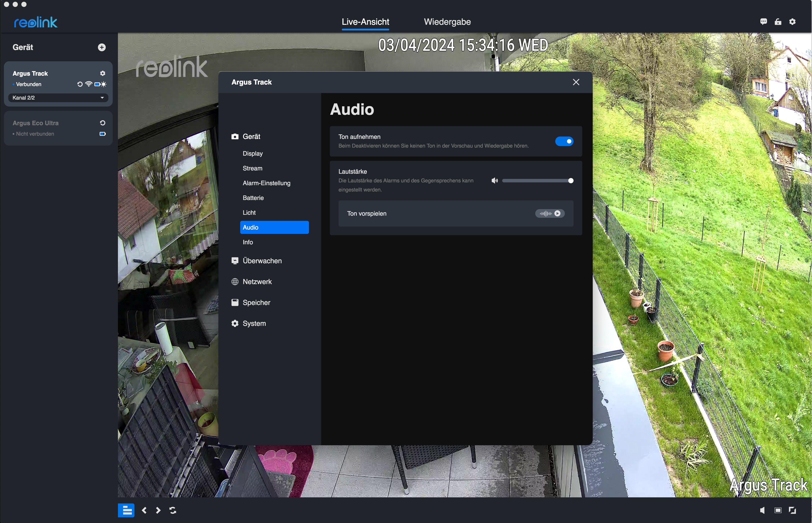The height and width of the screenshot is (523, 812).
Task: Reconnect Argus Eco Ultra refresh icon
Action: [x=103, y=123]
